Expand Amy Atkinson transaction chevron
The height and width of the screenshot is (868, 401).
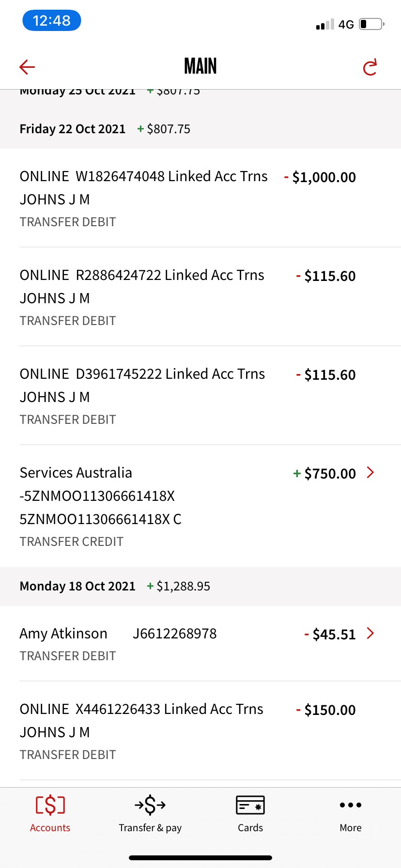tap(370, 633)
